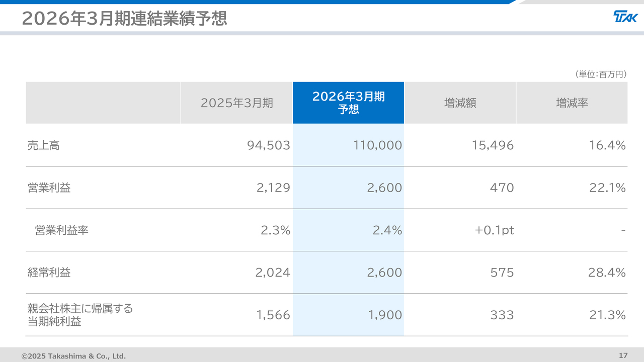Click the page number 17
The width and height of the screenshot is (644, 362).
(623, 355)
